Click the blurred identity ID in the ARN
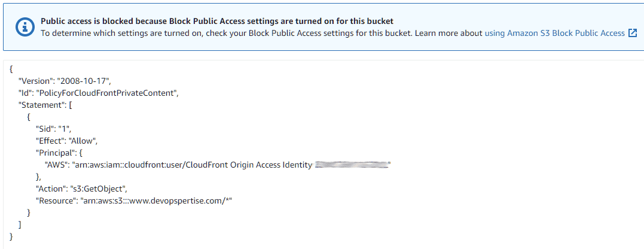 (x=352, y=165)
